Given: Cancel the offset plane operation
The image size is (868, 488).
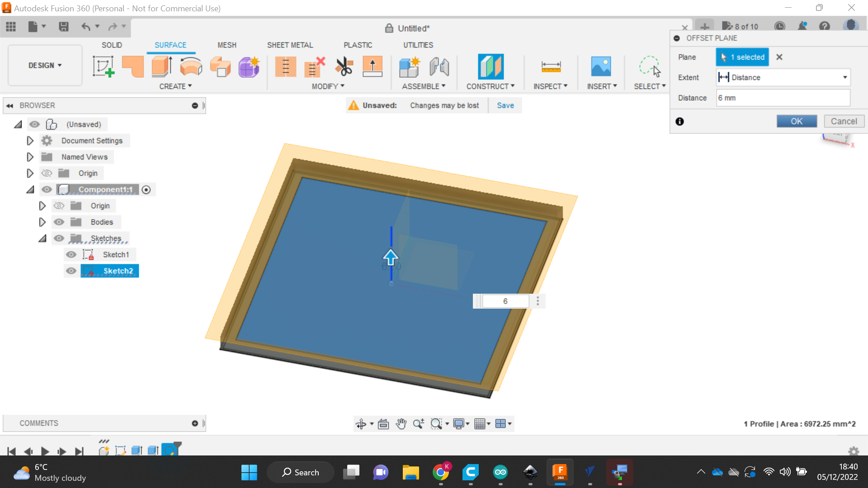Looking at the screenshot, I should click(x=844, y=122).
